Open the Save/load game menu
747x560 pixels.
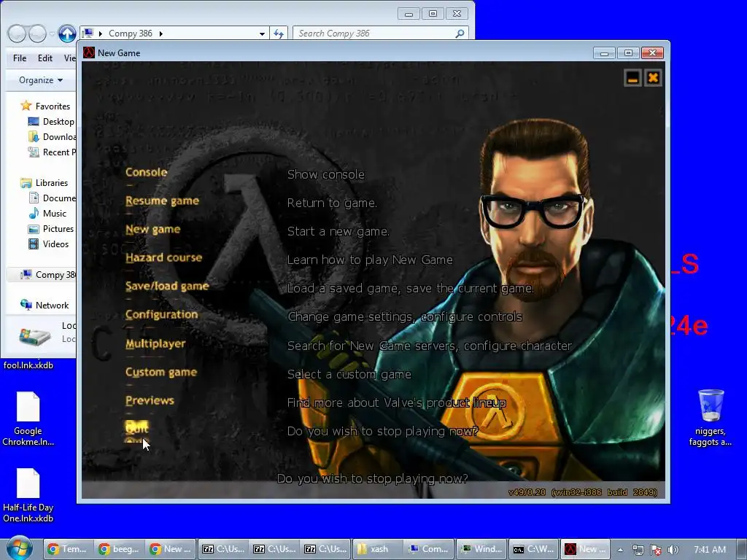coord(167,286)
